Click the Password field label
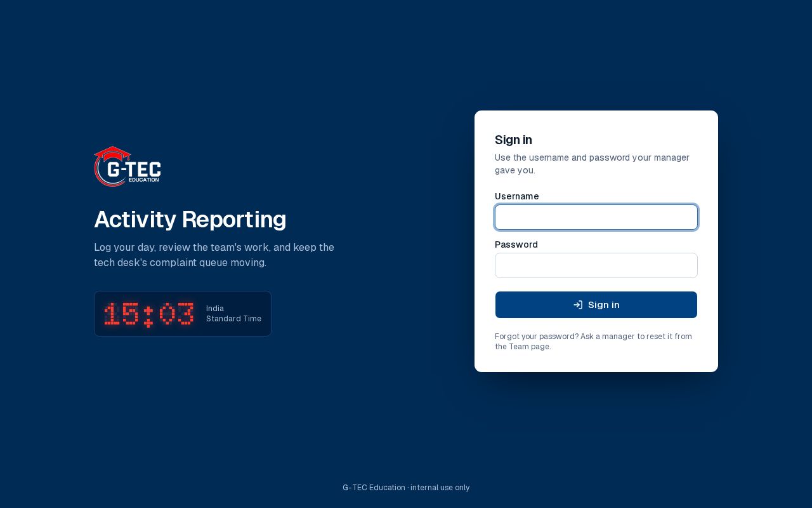Screen dimensions: 812x508 [x=516, y=244]
